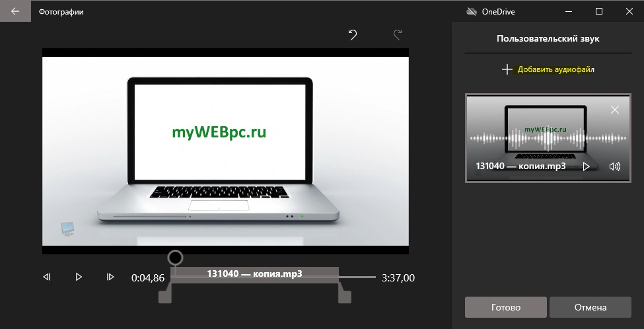Click the OneDrive cloud icon
Image resolution: width=644 pixels, height=329 pixels.
click(x=472, y=11)
